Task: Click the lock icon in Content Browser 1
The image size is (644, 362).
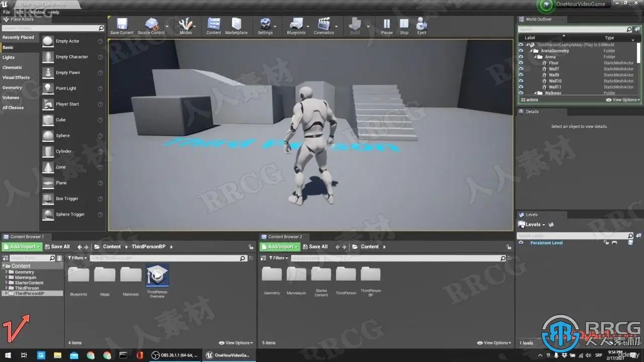Action: point(251,247)
